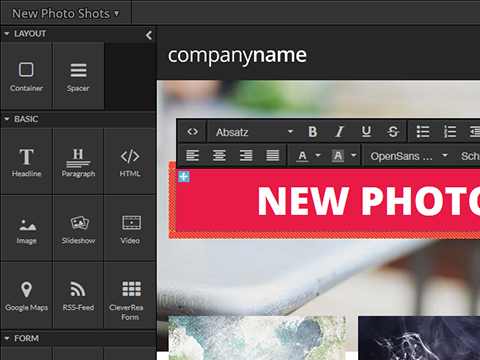
Task: Insert a Google Maps element
Action: click(26, 295)
